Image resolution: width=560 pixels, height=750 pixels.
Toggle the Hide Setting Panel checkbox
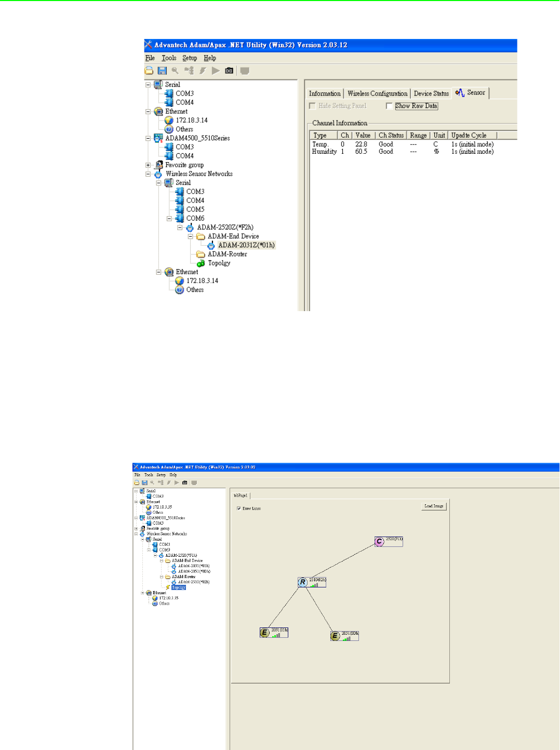tap(312, 106)
